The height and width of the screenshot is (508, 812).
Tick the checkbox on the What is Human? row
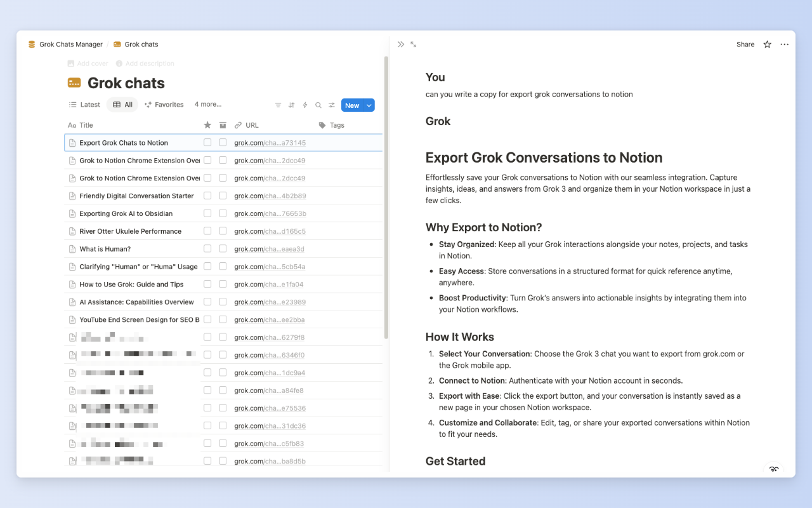207,248
